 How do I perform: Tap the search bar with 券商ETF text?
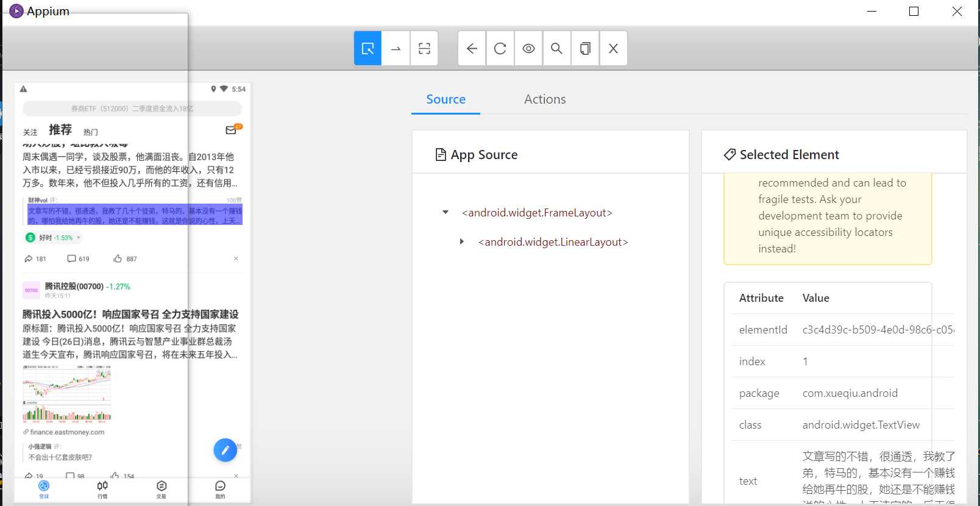coord(132,109)
